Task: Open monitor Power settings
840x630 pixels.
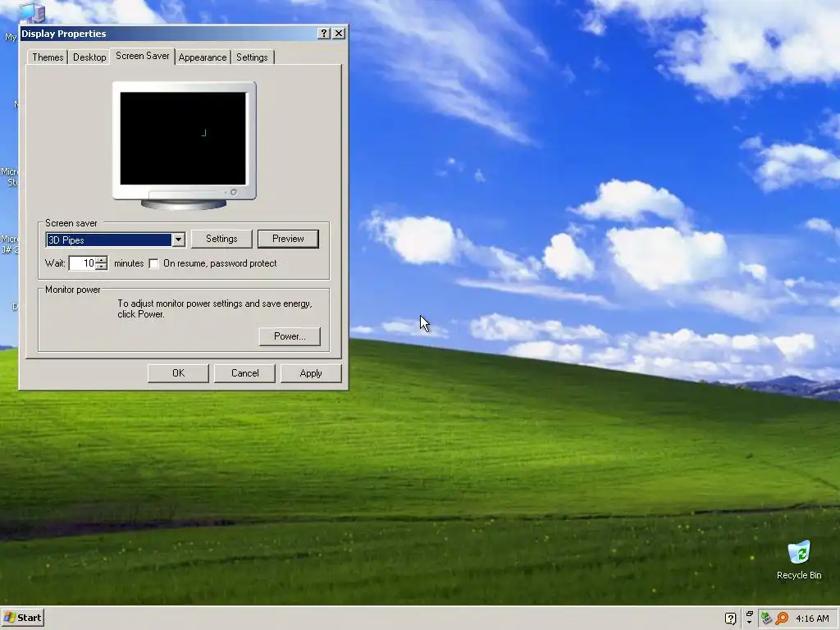Action: (x=290, y=336)
